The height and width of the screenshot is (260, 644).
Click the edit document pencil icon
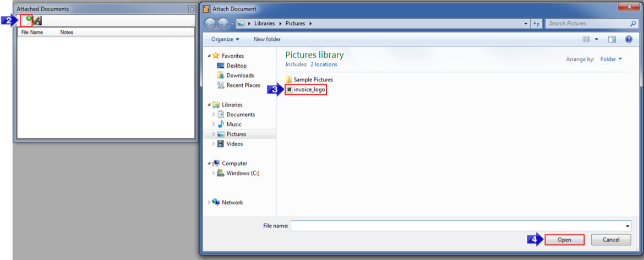pos(37,20)
